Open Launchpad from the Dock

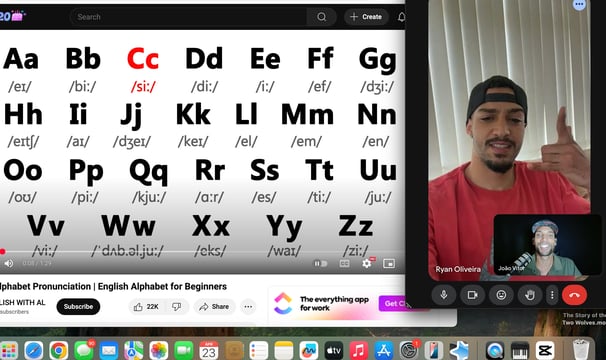[x=9, y=351]
